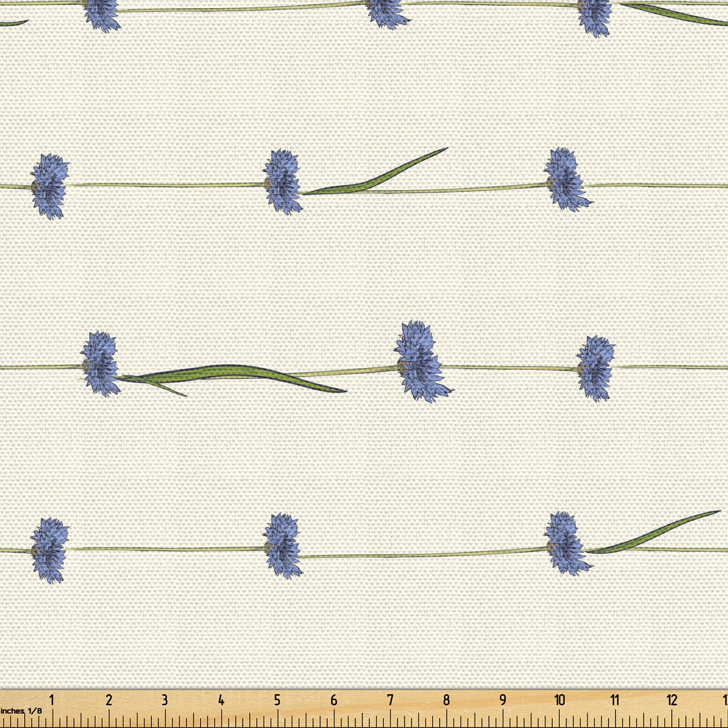The height and width of the screenshot is (728, 728).
Task: Click the number 6 on the ruler
Action: pyautogui.click(x=334, y=699)
